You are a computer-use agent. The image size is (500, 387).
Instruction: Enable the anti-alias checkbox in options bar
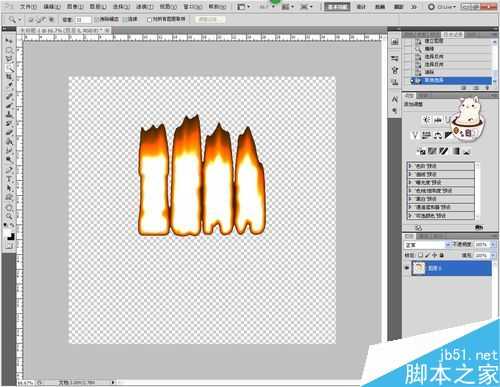pos(97,20)
